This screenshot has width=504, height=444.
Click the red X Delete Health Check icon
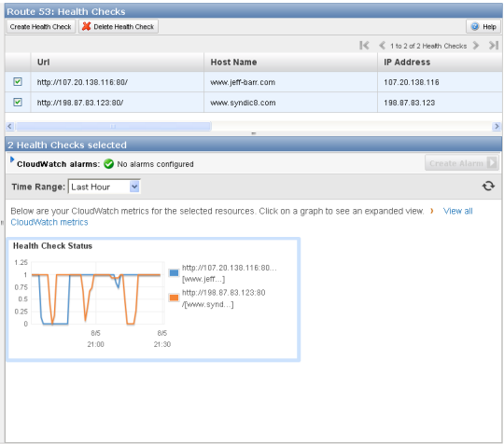86,26
